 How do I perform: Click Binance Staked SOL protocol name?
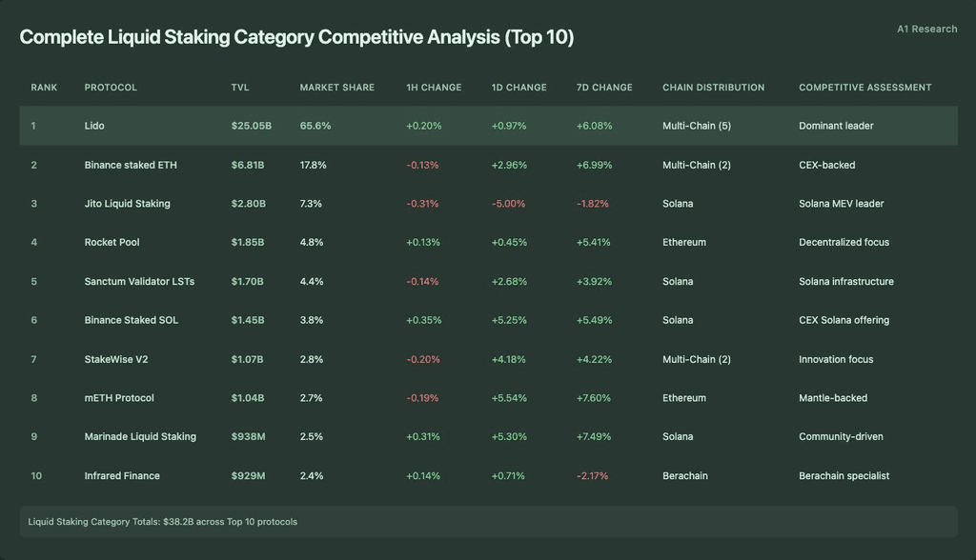pyautogui.click(x=132, y=320)
